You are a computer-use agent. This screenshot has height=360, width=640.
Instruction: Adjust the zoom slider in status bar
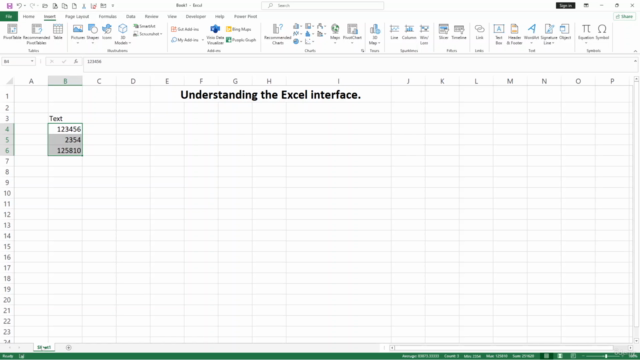pyautogui.click(x=606, y=356)
